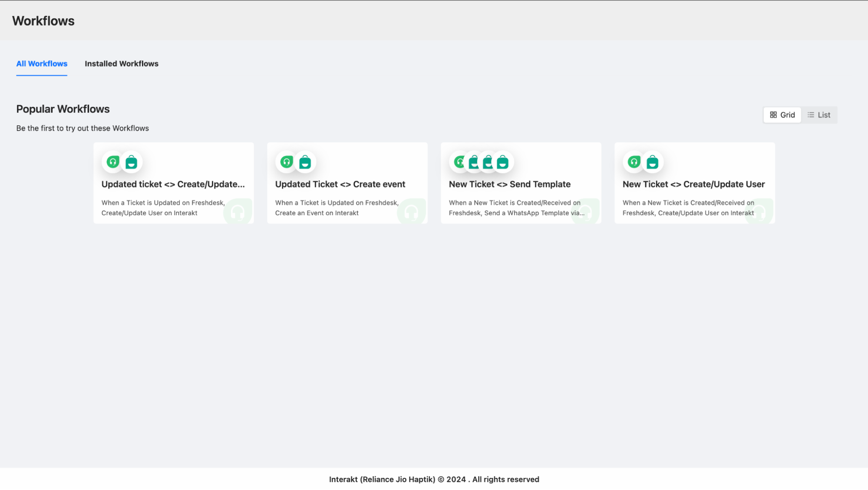Click the Freshdesk icon on New Ticket Create/Update User card
Viewport: 868px width, 490px height.
[x=633, y=161]
